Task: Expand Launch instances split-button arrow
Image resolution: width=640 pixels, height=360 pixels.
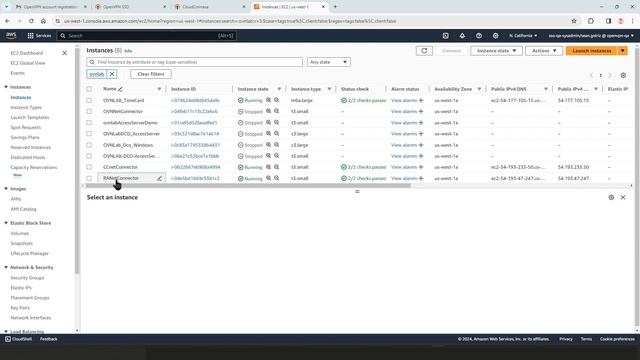Action: 622,51
